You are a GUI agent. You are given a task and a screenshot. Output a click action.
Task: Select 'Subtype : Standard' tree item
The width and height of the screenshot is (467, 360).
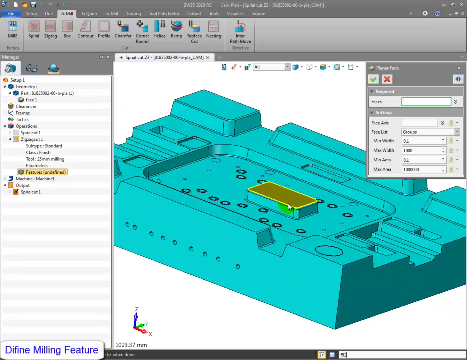[x=44, y=146]
